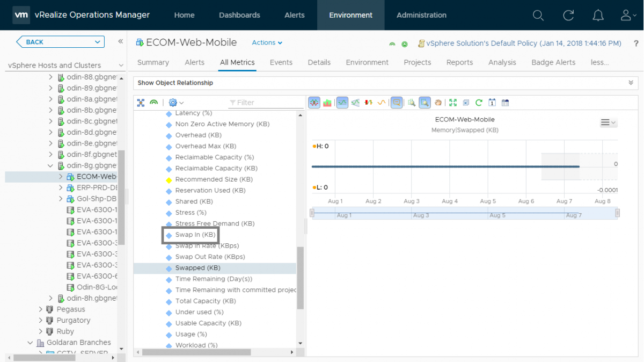
Task: Click the green gauge badge near policy
Action: pos(392,44)
